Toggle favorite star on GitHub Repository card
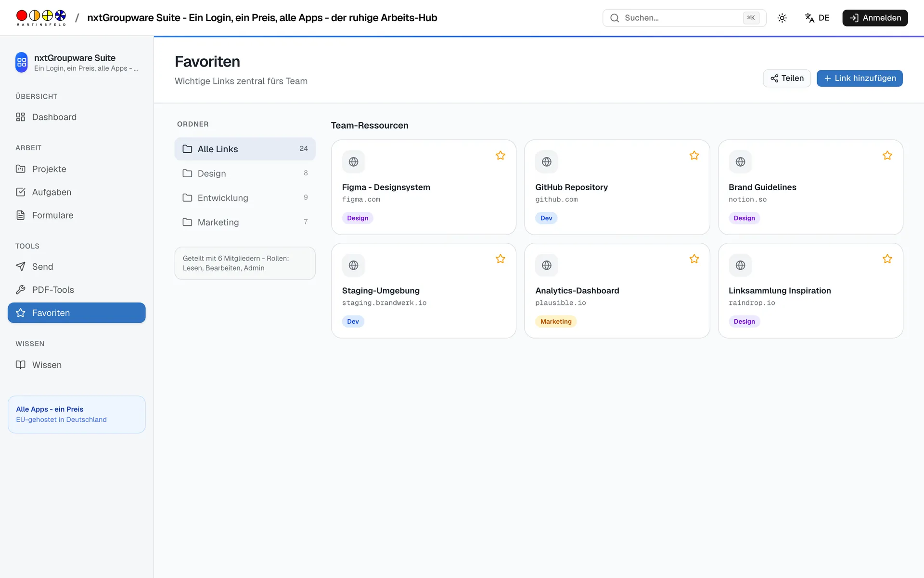This screenshot has width=924, height=578. (x=694, y=156)
